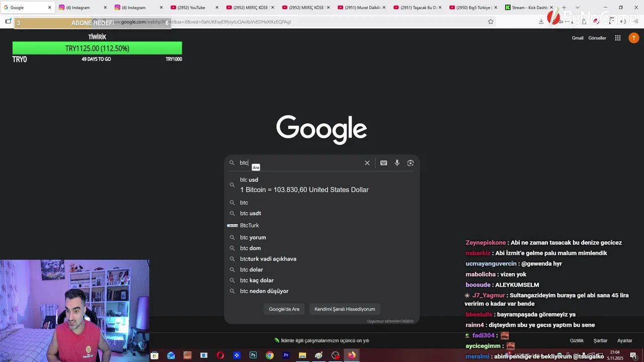Bookmark this page with the star icon
The width and height of the screenshot is (644, 362).
click(491, 22)
